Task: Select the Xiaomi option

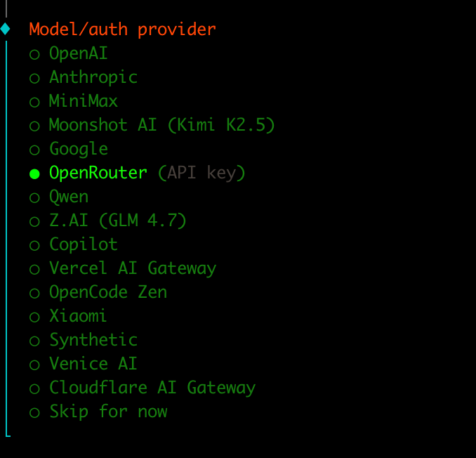Action: 78,316
